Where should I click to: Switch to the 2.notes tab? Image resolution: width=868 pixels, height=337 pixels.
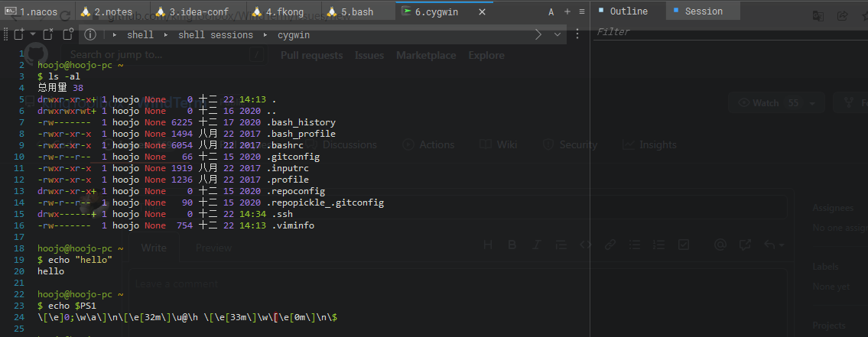tap(114, 11)
